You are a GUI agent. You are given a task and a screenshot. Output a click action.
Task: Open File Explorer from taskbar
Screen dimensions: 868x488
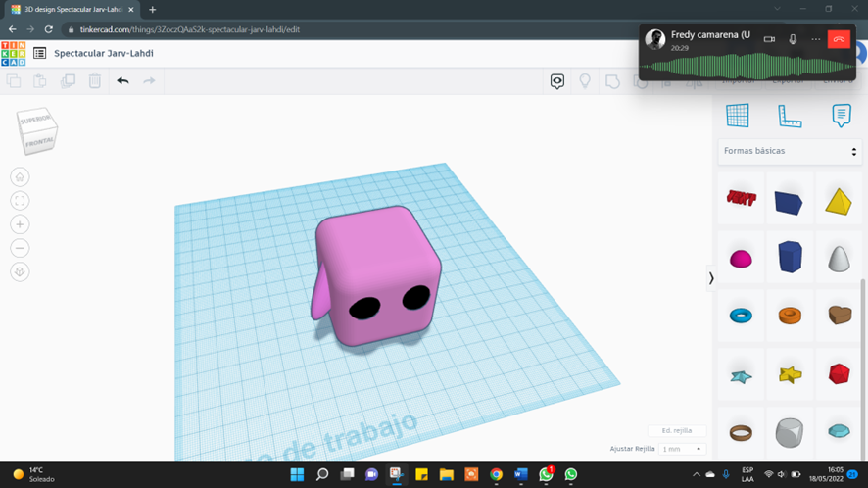pyautogui.click(x=446, y=474)
